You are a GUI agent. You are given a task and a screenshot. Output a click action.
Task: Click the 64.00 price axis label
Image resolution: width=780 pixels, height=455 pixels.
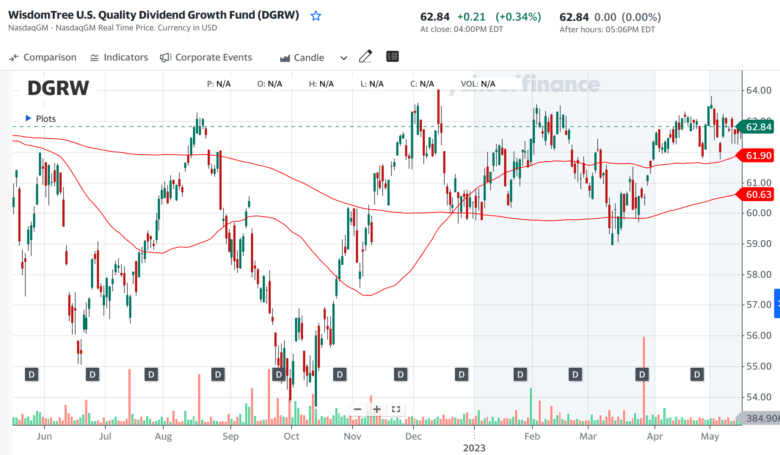pos(759,90)
